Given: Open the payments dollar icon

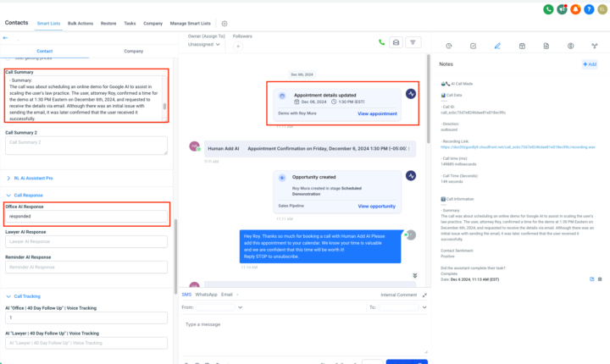Looking at the screenshot, I should (570, 46).
